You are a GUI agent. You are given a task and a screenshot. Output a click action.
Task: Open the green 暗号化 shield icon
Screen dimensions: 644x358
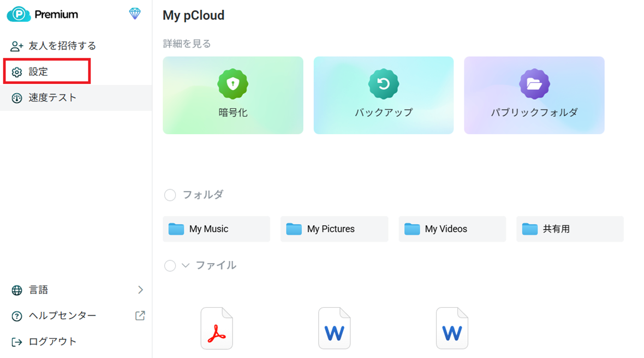tap(233, 84)
